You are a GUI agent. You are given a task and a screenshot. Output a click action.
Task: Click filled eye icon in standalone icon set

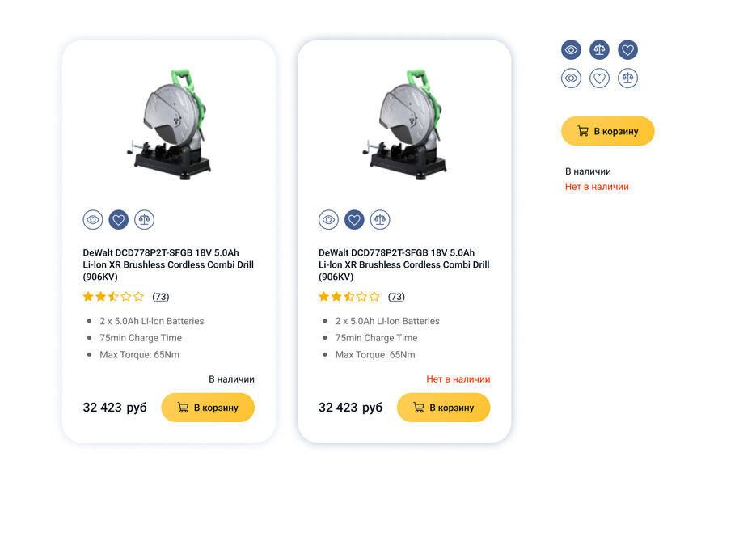point(571,49)
